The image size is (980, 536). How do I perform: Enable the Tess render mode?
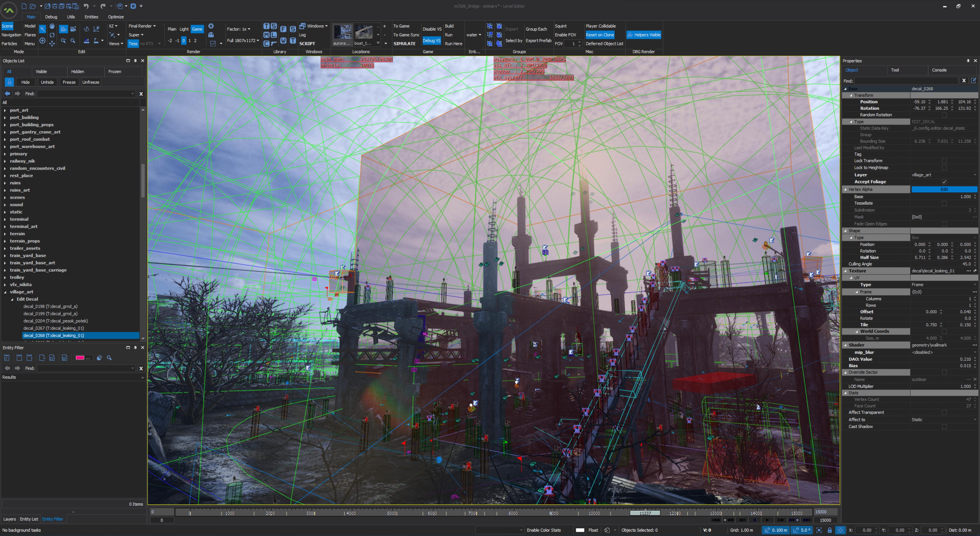133,44
